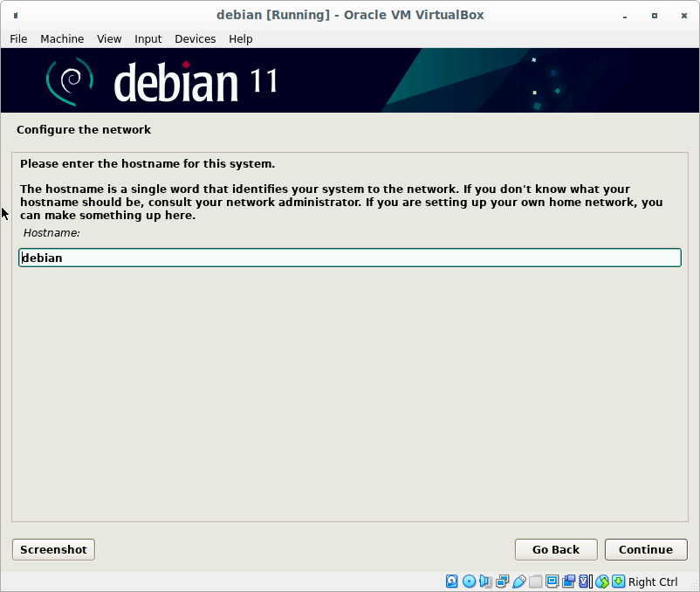The image size is (700, 592).
Task: Open the Help menu
Action: (x=240, y=38)
